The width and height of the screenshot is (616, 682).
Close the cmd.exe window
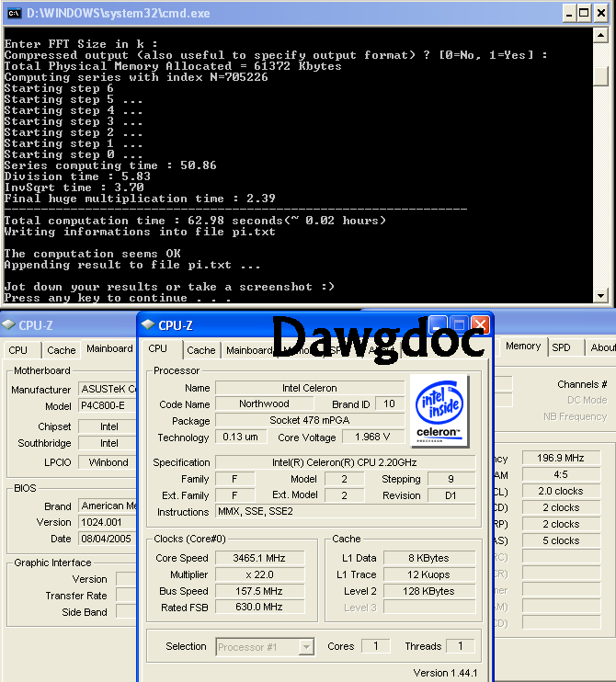(600, 14)
